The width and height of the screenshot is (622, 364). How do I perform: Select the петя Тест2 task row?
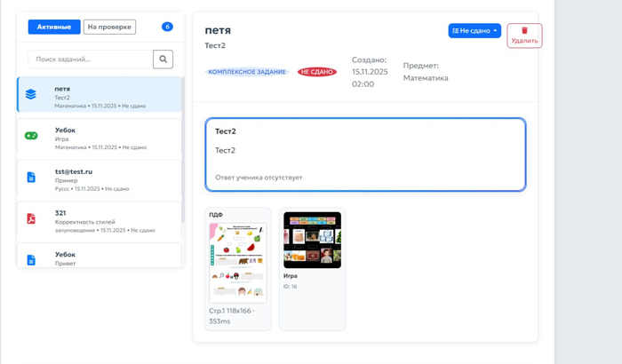coord(100,94)
